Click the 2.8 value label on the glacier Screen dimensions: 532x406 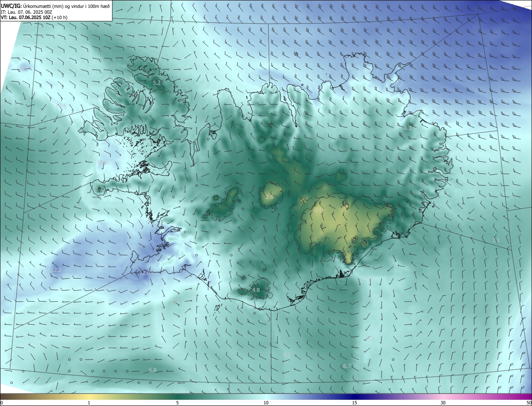click(269, 197)
